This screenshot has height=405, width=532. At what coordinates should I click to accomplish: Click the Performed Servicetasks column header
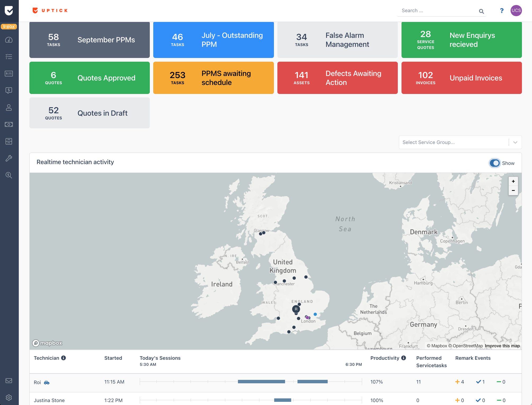431,362
